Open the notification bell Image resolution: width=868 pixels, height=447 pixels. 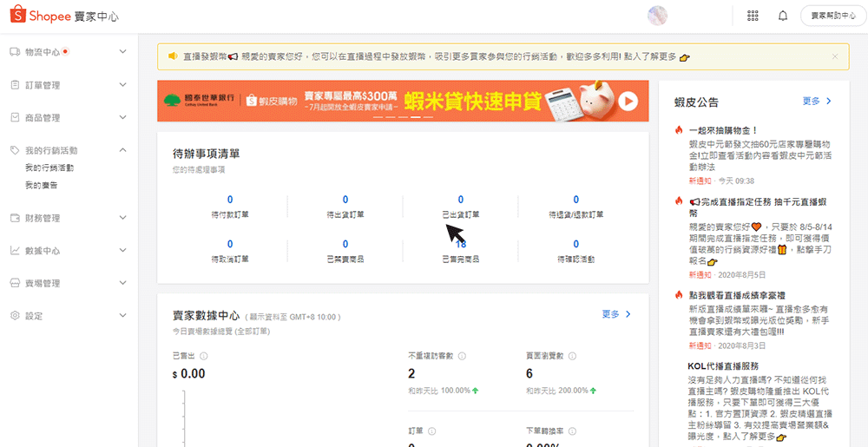tap(783, 16)
